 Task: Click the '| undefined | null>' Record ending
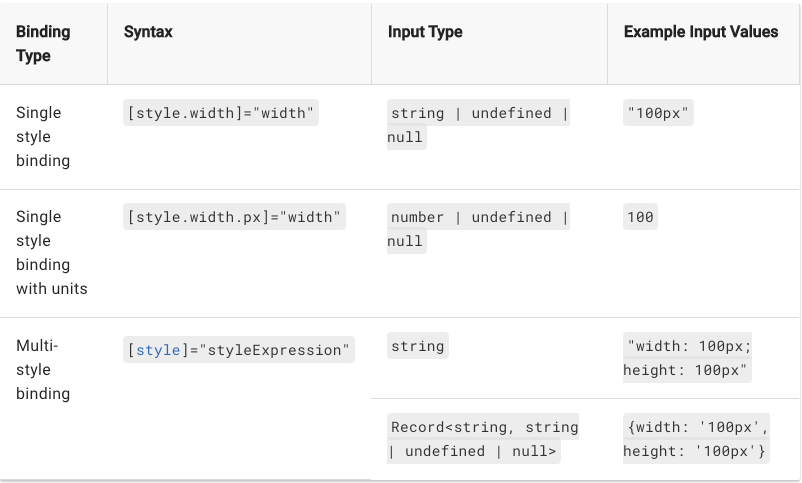click(x=474, y=451)
